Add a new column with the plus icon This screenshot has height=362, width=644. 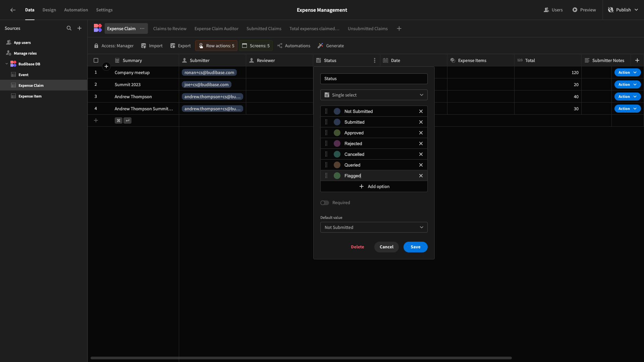(637, 60)
